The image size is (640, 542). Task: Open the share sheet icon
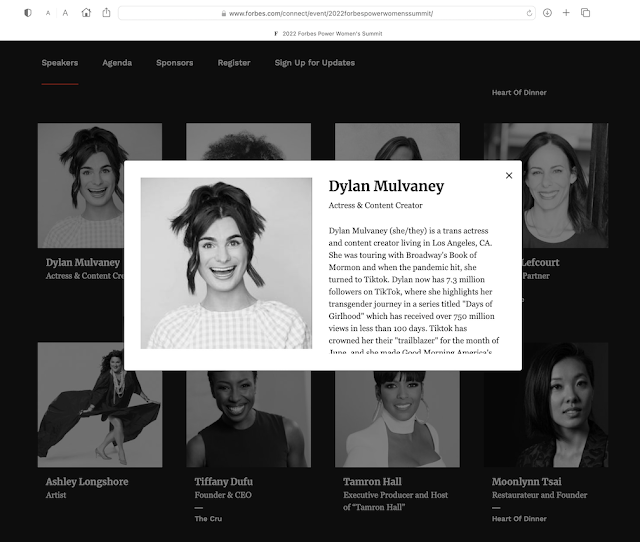coord(106,13)
